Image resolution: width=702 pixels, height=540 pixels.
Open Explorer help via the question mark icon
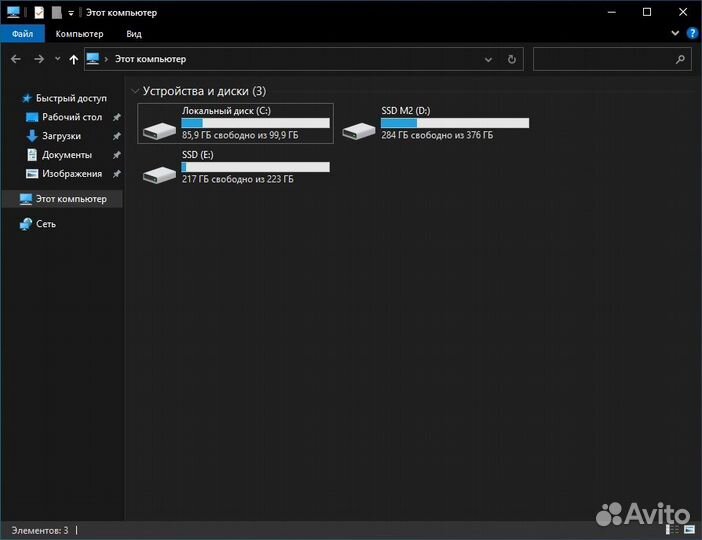tap(692, 33)
